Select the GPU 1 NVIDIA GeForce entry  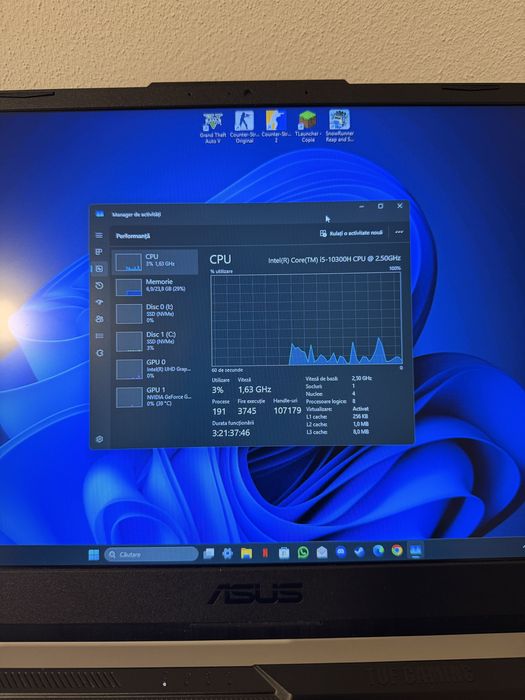click(155, 396)
